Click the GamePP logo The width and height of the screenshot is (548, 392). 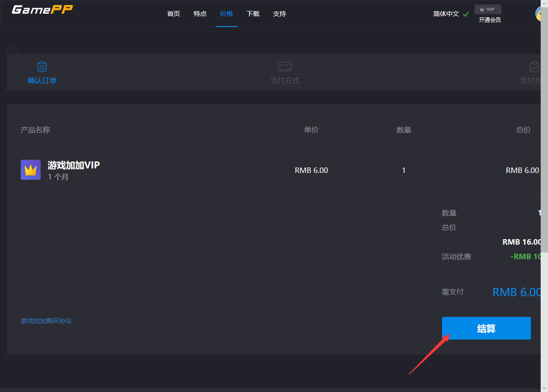coord(42,10)
